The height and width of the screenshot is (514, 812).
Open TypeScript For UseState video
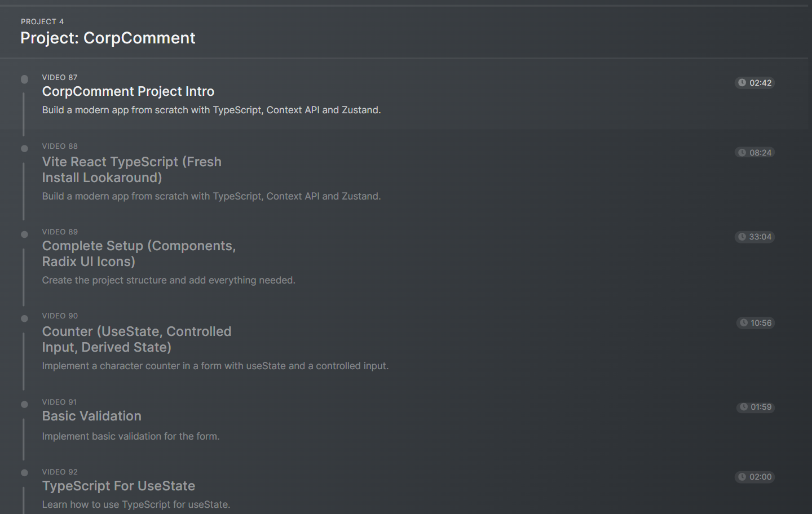pyautogui.click(x=118, y=486)
